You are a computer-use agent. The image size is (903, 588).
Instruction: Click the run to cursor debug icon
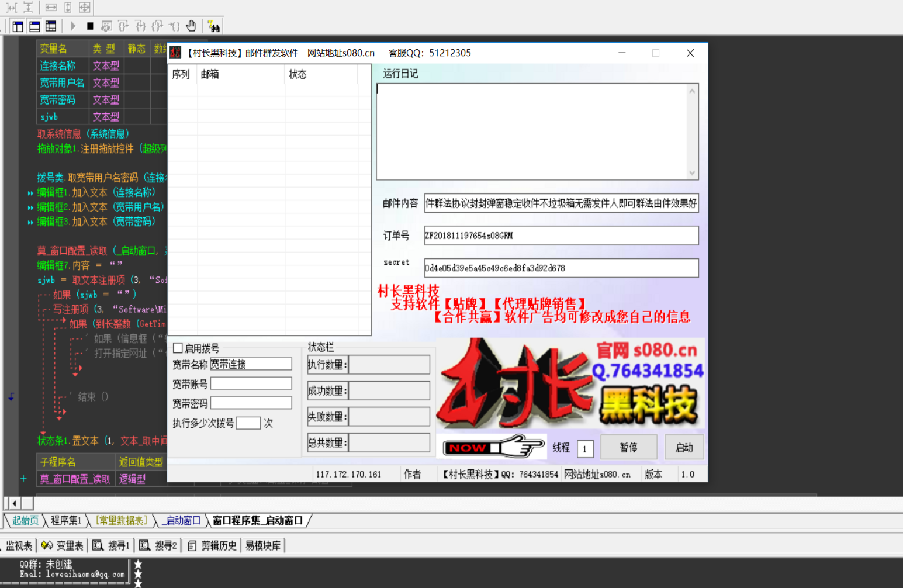tap(174, 26)
